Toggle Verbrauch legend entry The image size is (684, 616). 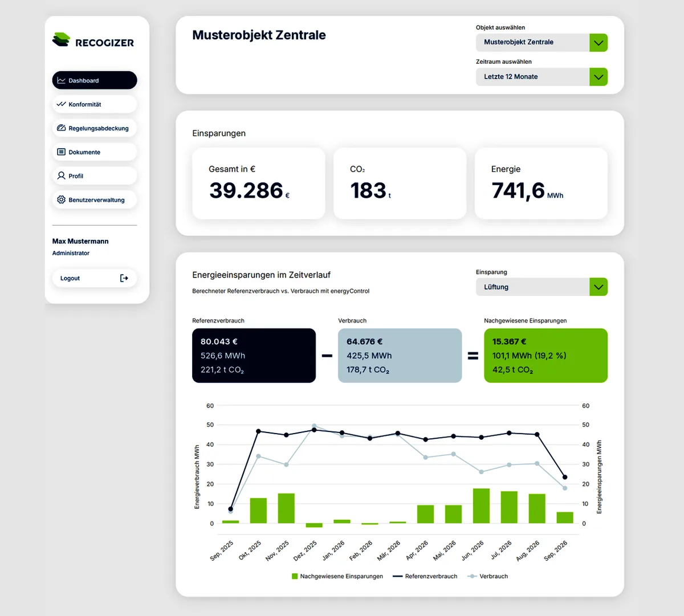(488, 576)
